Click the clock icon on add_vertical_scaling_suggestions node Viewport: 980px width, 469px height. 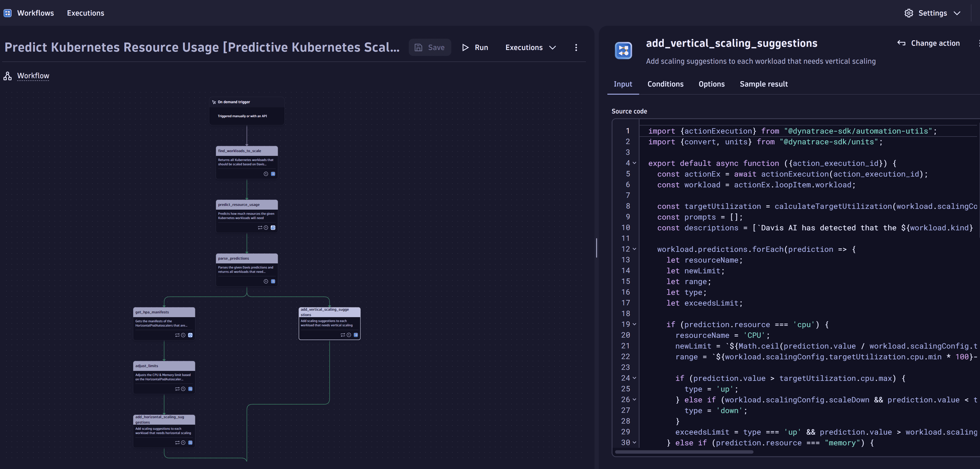tap(348, 335)
